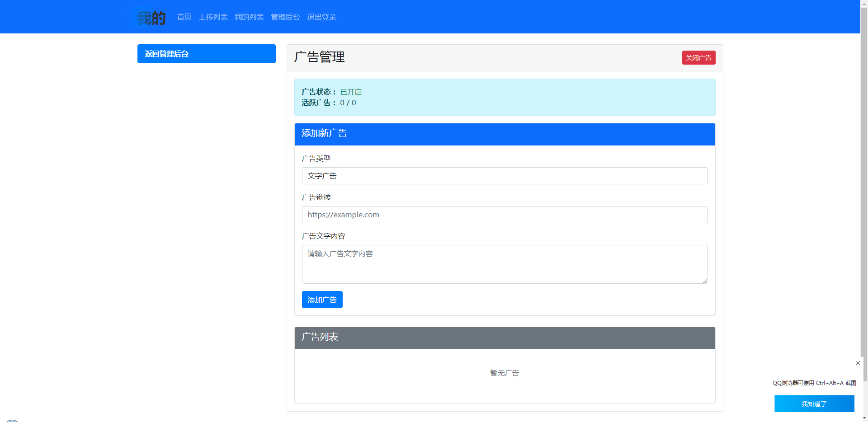
Task: Focus the 广告链接 URL field
Action: click(x=505, y=215)
